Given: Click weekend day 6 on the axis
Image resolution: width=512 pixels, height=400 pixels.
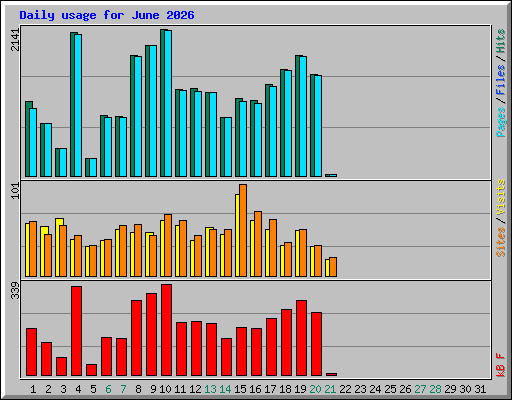Looking at the screenshot, I should pos(108,389).
